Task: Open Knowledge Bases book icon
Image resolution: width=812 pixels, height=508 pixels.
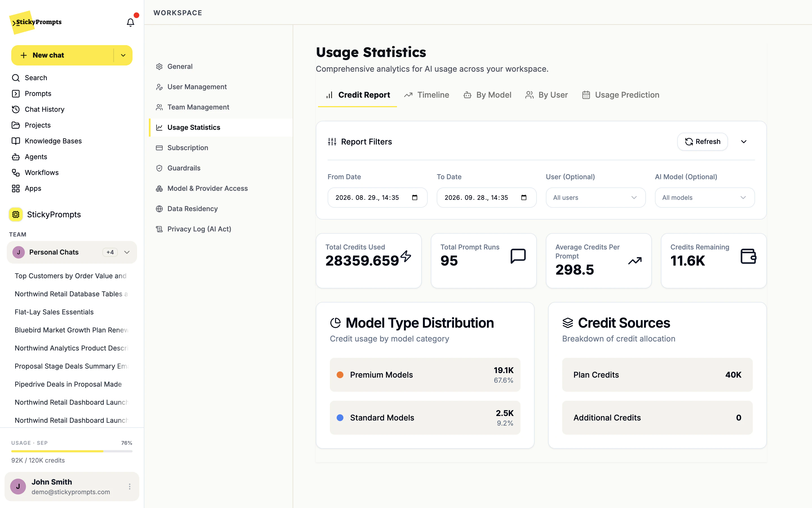Action: pyautogui.click(x=16, y=141)
